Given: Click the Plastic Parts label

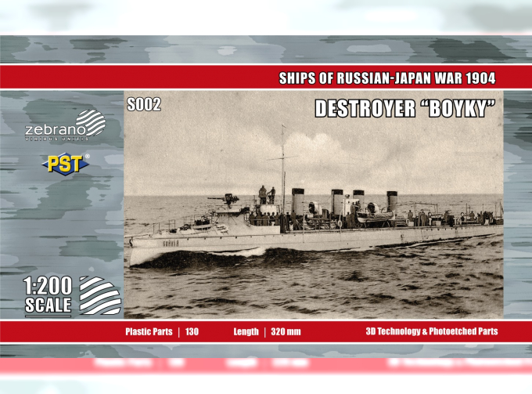Looking at the screenshot, I should pyautogui.click(x=149, y=331).
